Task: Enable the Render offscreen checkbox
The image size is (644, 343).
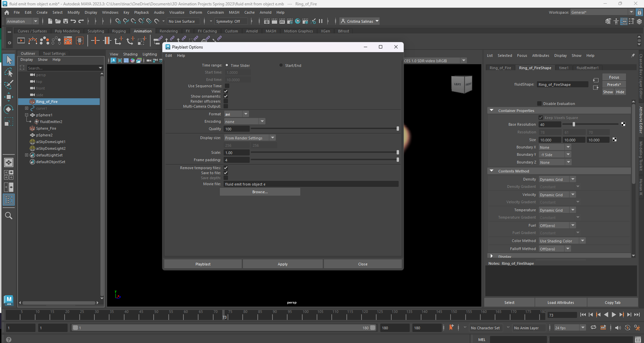Action: [x=226, y=101]
